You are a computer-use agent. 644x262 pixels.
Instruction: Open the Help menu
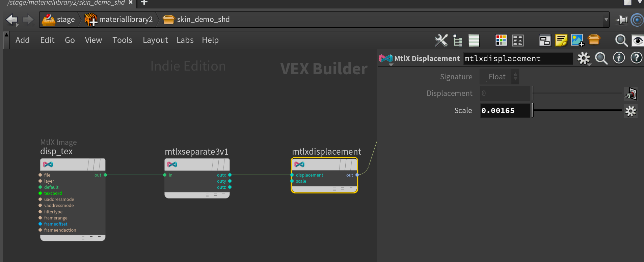click(210, 40)
